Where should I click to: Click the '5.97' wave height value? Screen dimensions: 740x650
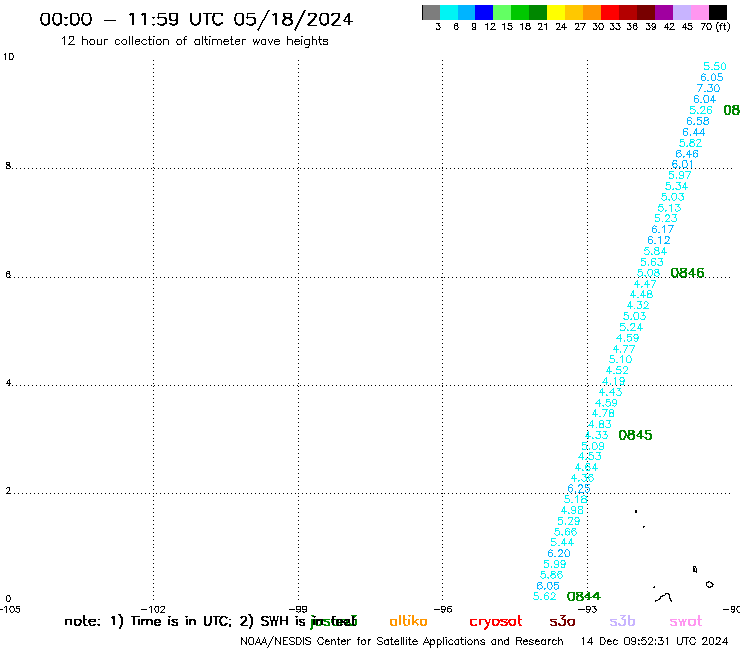tap(680, 175)
